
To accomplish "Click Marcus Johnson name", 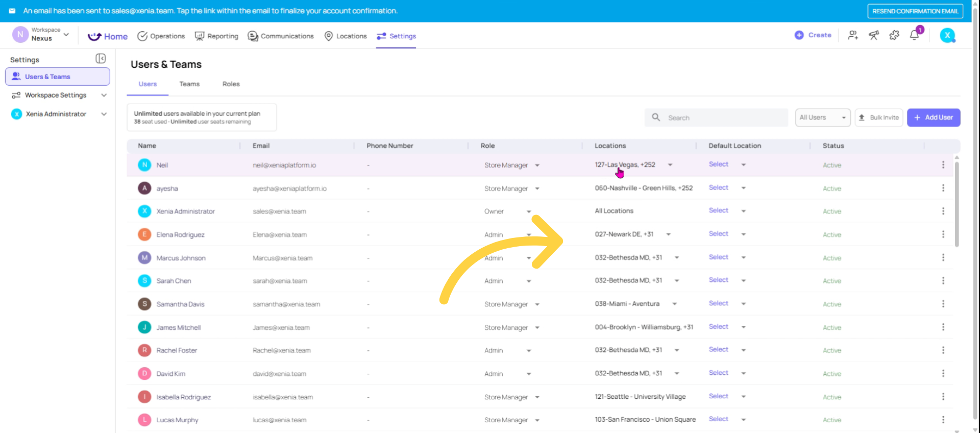I will click(x=181, y=258).
